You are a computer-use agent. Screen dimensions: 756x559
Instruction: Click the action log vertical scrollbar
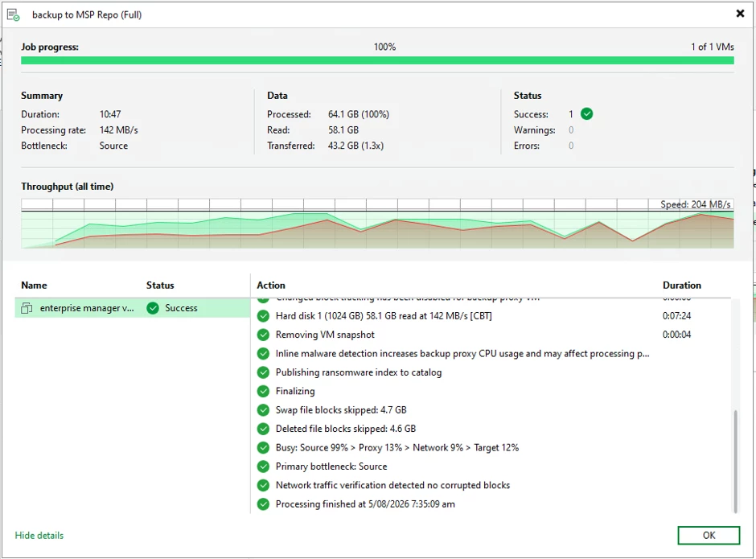click(735, 461)
